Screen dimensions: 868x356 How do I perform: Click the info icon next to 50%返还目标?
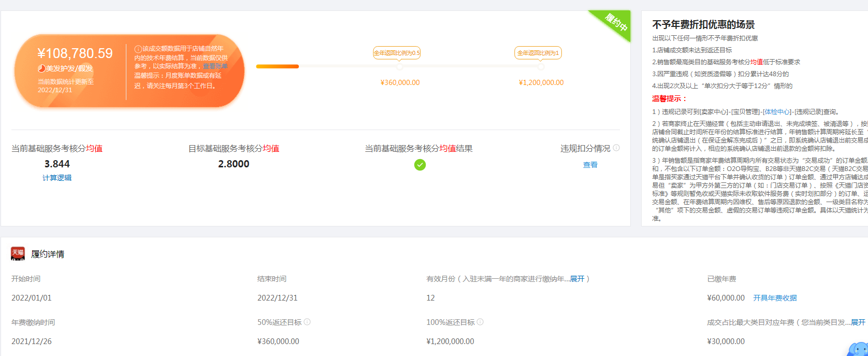[307, 322]
